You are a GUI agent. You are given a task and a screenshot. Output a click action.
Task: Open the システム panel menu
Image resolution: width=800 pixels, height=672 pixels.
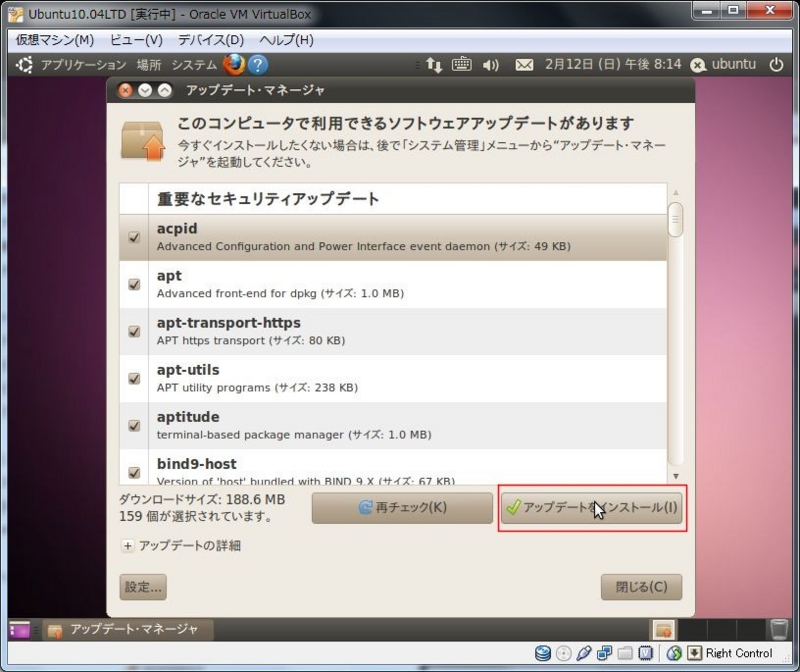pyautogui.click(x=194, y=65)
